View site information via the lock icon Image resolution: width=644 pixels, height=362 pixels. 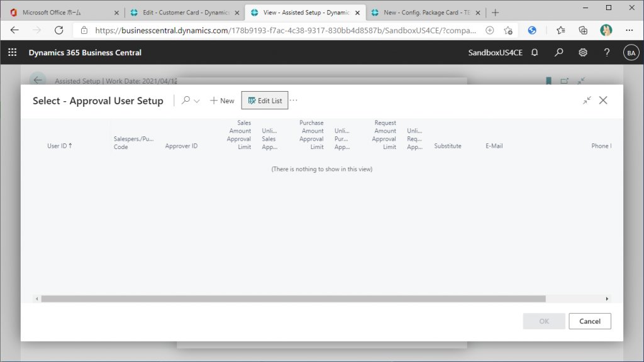click(84, 30)
